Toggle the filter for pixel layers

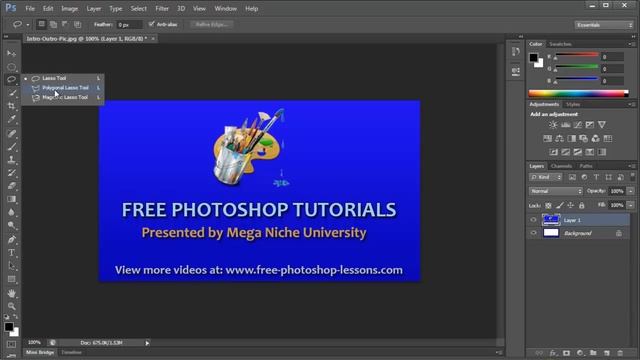[x=572, y=177]
